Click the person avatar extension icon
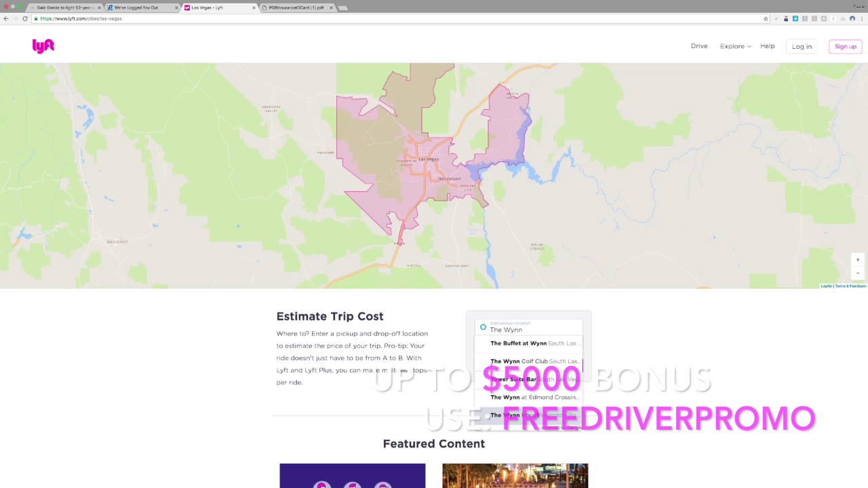 tap(786, 18)
